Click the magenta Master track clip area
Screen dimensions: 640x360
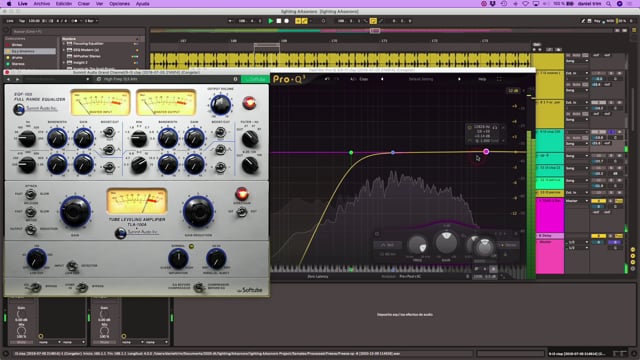tap(549, 256)
